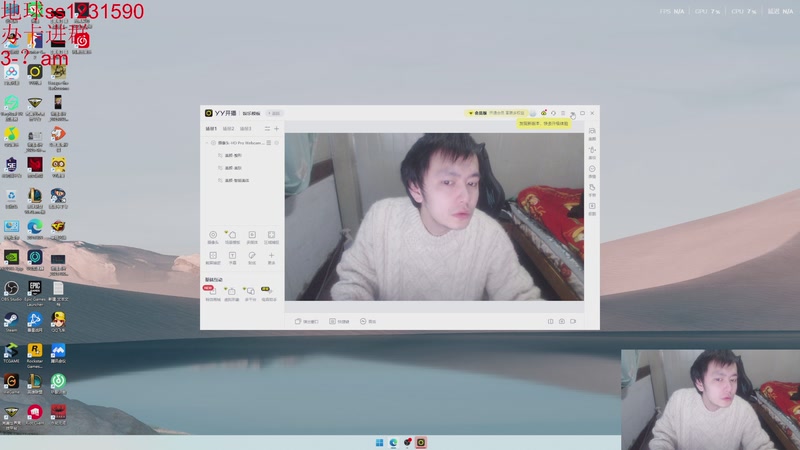Click the YY开播 logo in the title bar
The width and height of the screenshot is (800, 450).
(220, 113)
